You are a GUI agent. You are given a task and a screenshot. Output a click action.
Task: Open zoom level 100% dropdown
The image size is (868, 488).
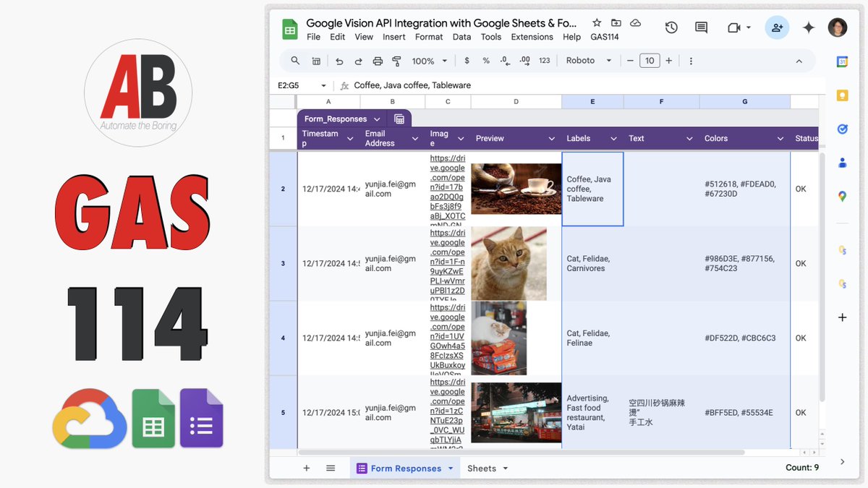click(430, 61)
